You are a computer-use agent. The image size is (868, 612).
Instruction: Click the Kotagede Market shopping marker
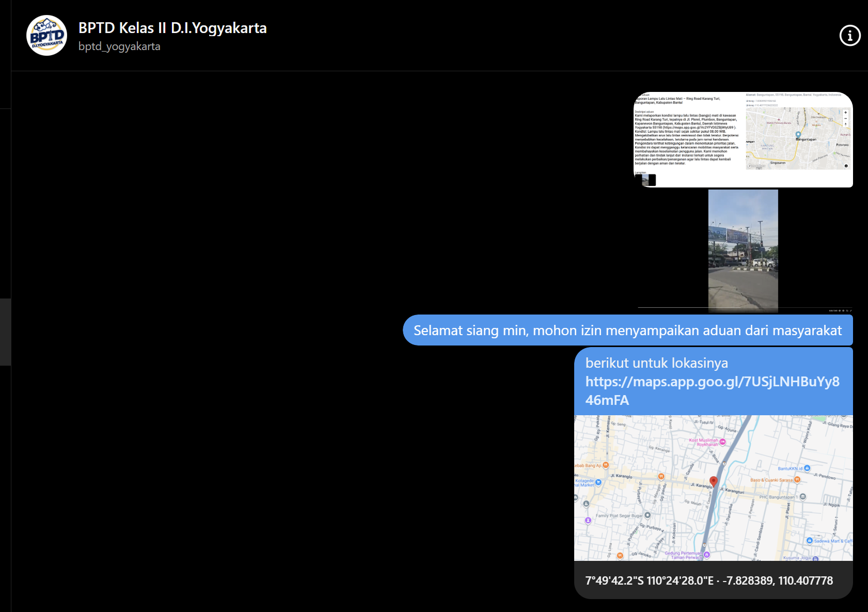598,482
